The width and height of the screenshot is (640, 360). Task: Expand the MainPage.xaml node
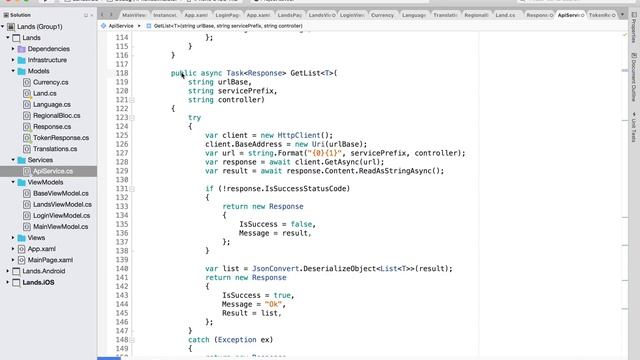(x=13, y=260)
